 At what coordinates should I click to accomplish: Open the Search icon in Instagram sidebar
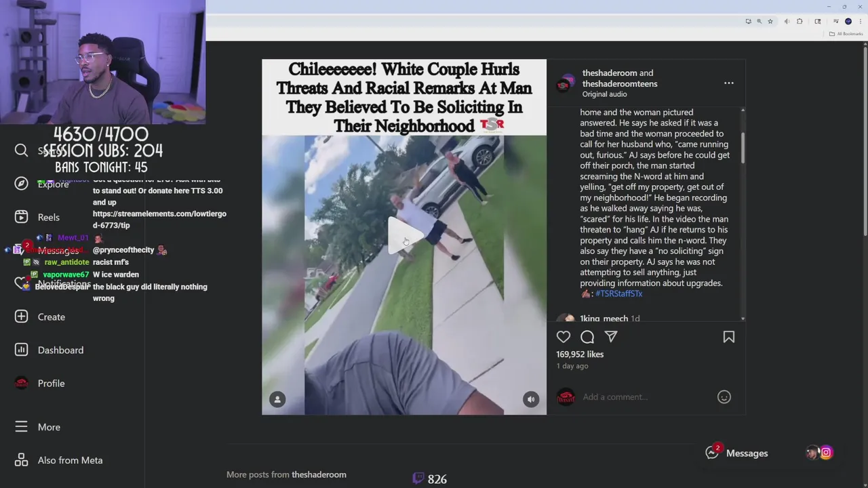coord(22,150)
